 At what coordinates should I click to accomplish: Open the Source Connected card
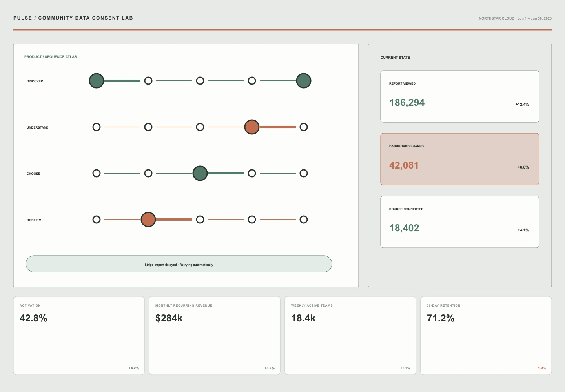point(460,222)
